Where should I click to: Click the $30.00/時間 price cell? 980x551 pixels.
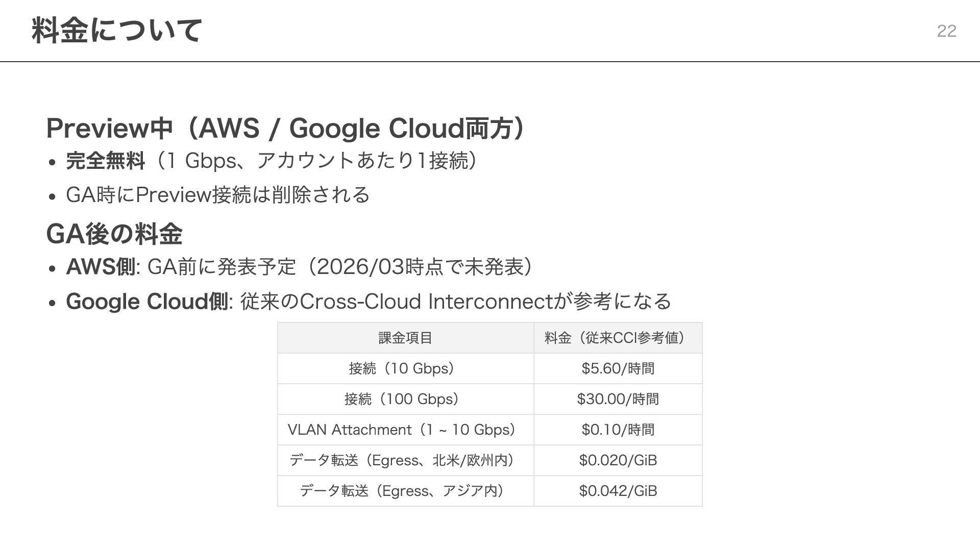(x=618, y=399)
